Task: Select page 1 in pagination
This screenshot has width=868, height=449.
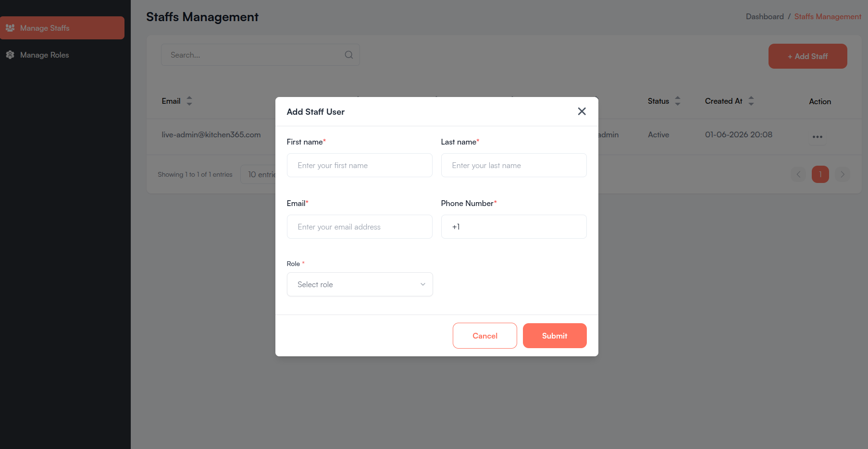Action: point(820,174)
